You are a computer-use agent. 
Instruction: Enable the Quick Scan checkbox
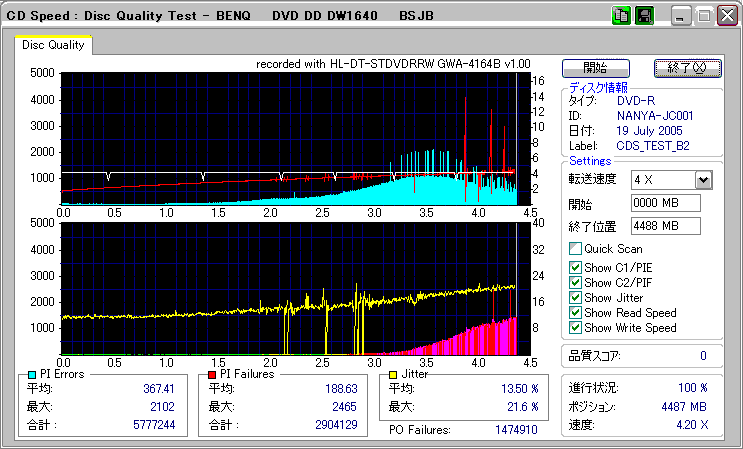(575, 249)
